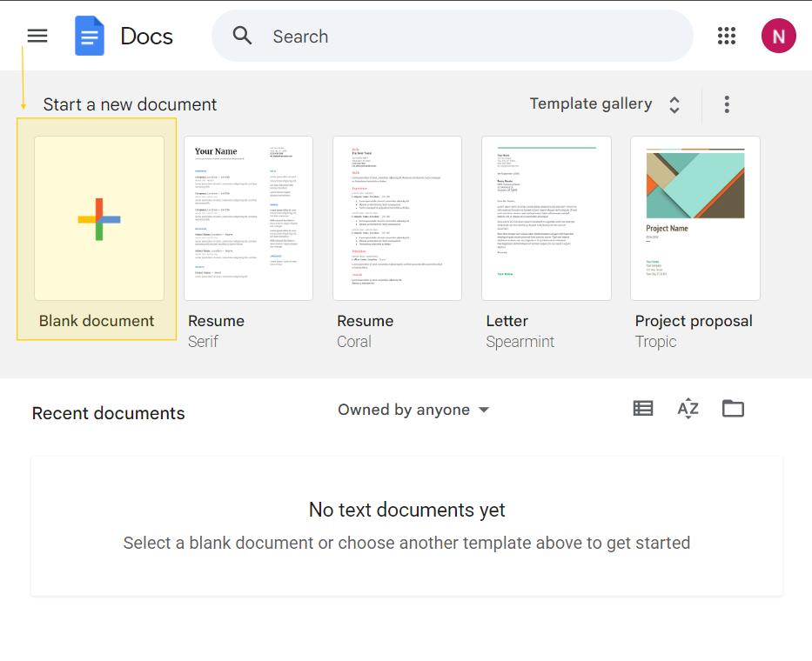812x661 pixels.
Task: Create a Blank document
Action: pos(99,218)
